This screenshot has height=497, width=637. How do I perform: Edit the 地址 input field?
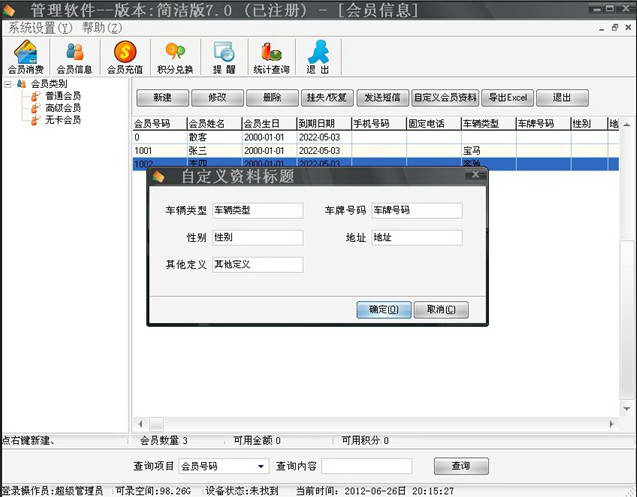coord(417,238)
